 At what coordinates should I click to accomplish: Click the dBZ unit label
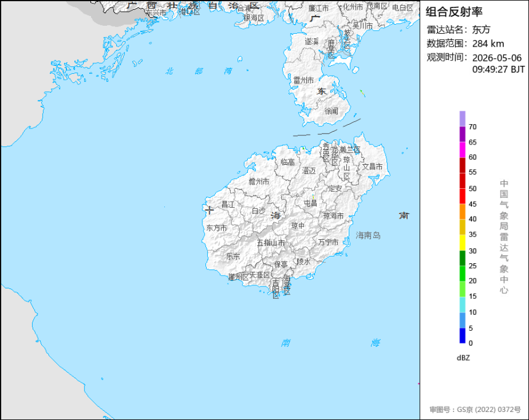click(x=463, y=358)
